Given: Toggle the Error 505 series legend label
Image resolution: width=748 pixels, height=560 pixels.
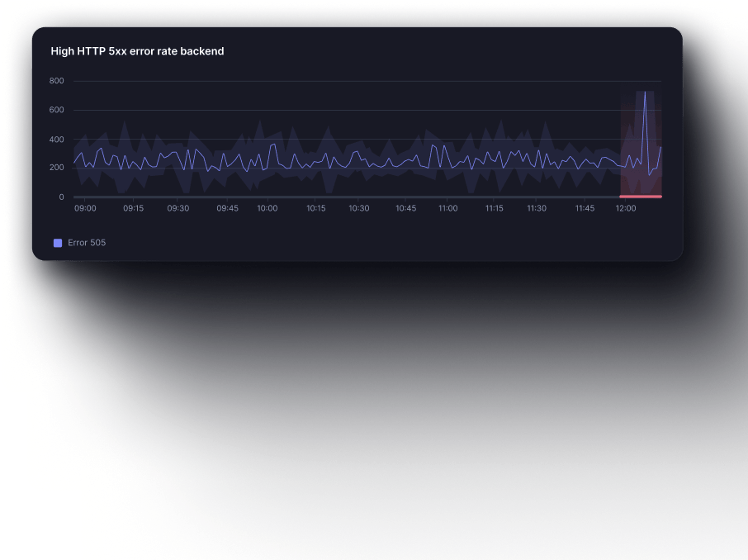Looking at the screenshot, I should pos(87,243).
